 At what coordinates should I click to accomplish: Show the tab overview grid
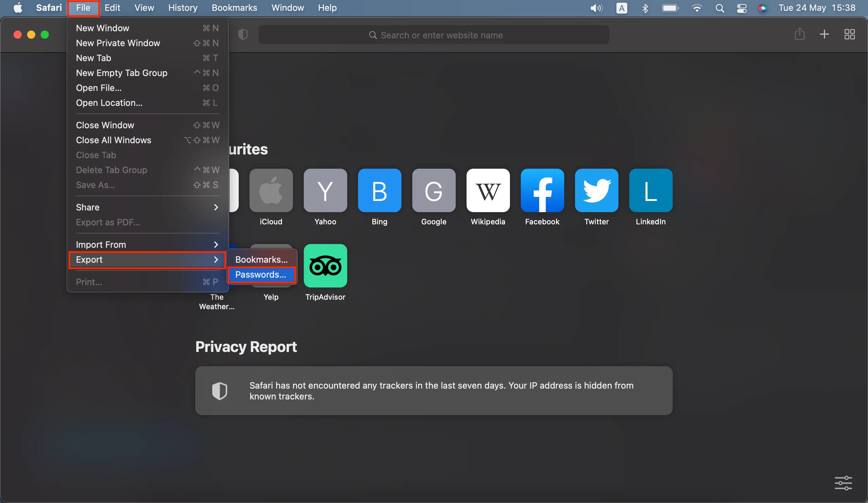click(x=849, y=35)
